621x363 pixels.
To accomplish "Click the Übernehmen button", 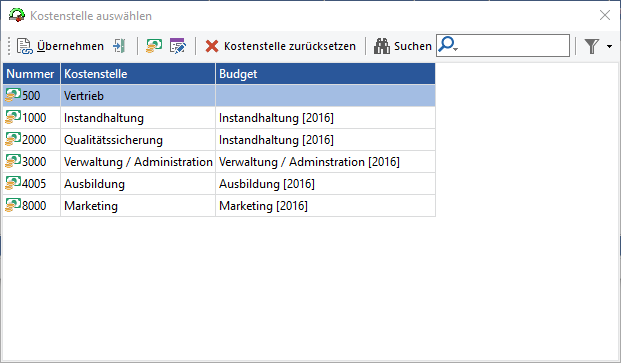I will (60, 46).
